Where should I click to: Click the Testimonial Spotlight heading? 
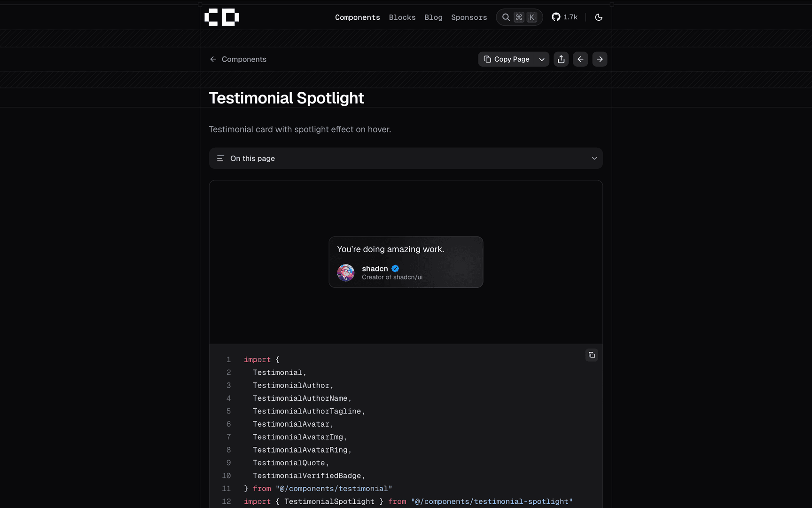point(287,98)
